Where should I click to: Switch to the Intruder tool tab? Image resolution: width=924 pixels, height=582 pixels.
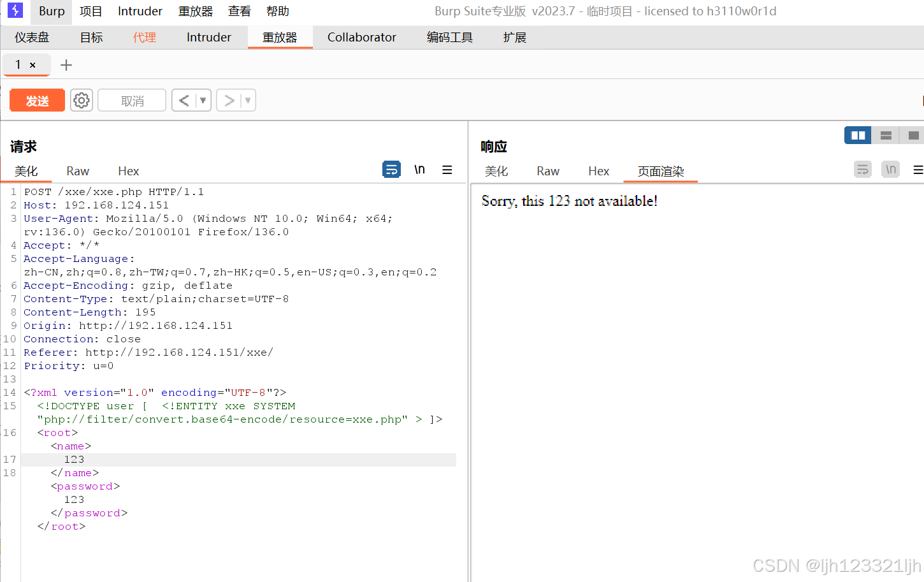[x=209, y=37]
